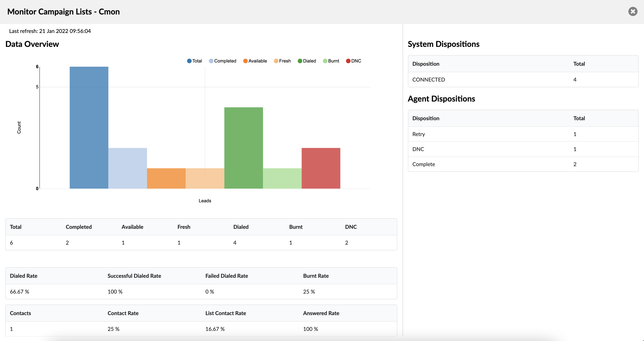644x341 pixels.
Task: Click the Completed column header
Action: click(79, 227)
